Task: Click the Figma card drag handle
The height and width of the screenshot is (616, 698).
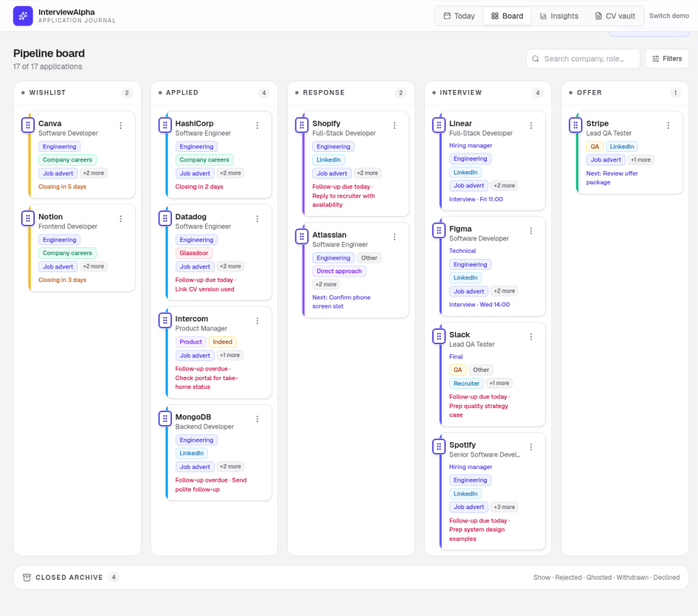Action: click(439, 230)
